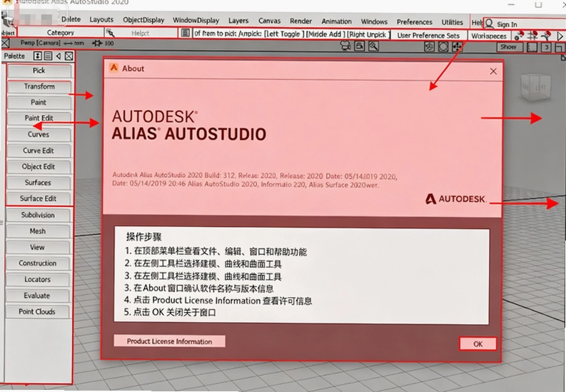Toggle the point magnet snap icon
Screen dimensions: 566x392
click(x=519, y=36)
